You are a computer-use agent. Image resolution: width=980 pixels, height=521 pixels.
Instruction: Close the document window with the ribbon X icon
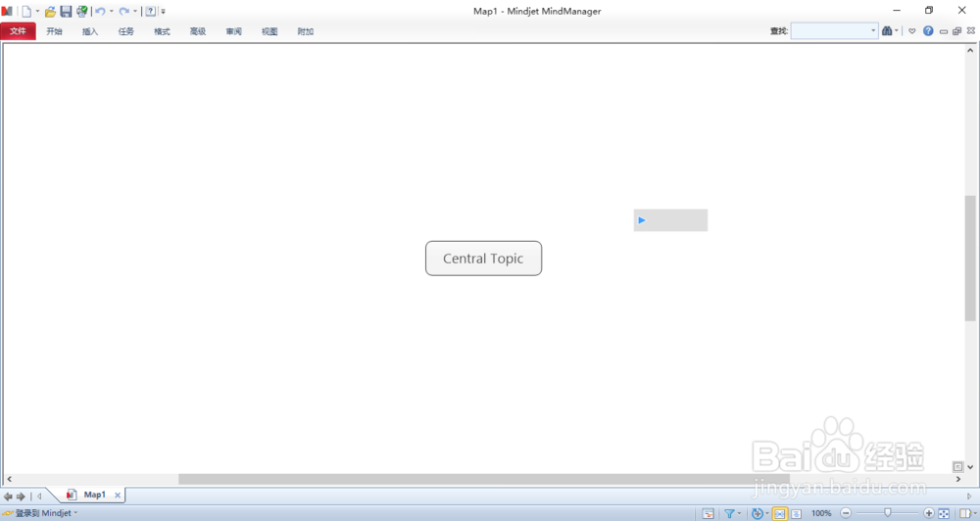point(970,30)
